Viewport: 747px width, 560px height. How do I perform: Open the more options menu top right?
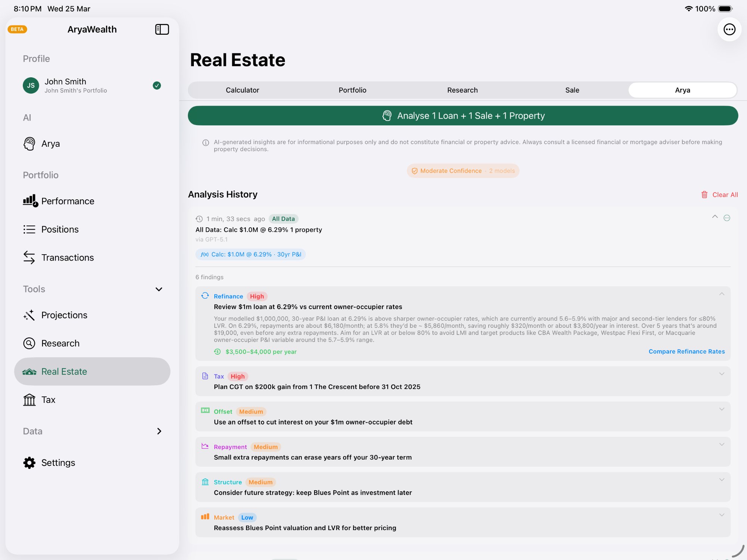pos(729,29)
